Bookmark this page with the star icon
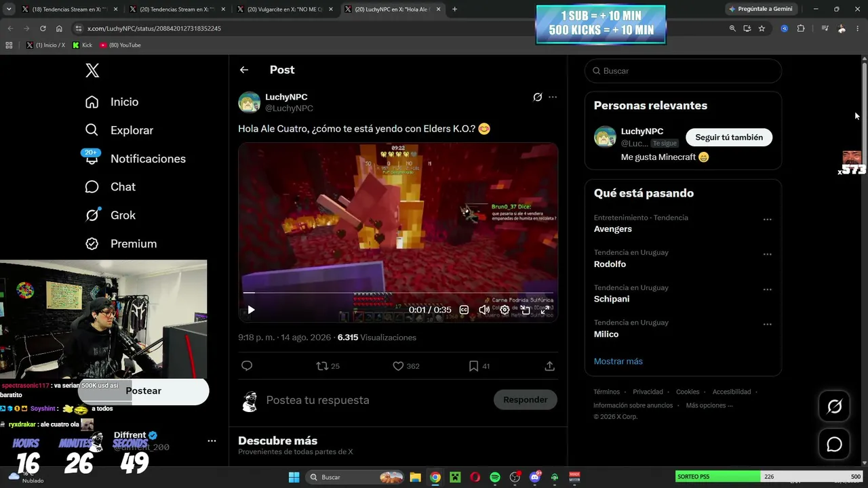 762,28
